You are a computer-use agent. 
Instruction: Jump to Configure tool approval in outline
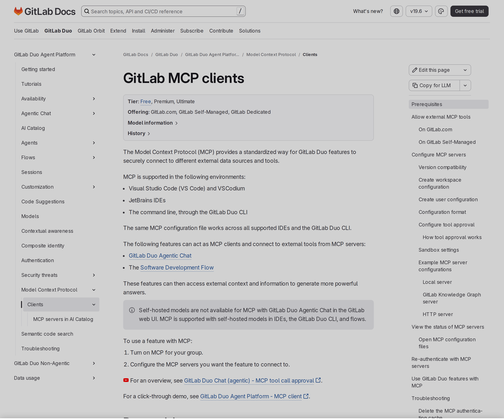[446, 225]
